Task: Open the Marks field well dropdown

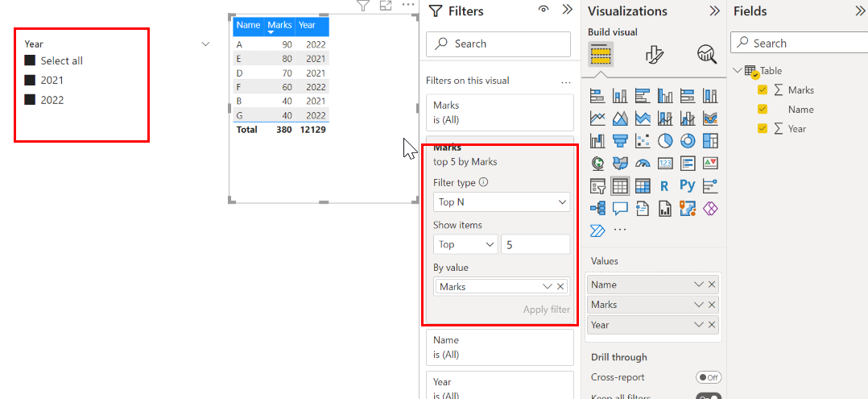Action: coord(699,305)
